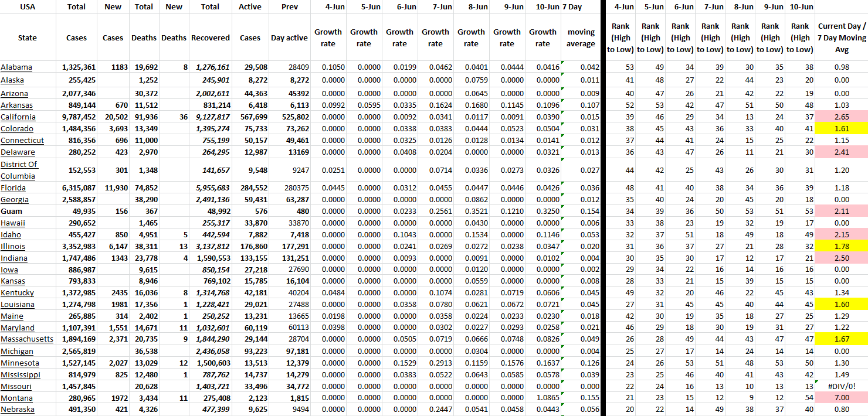Click the California state link
Image resolution: width=868 pixels, height=416 pixels.
[18, 117]
